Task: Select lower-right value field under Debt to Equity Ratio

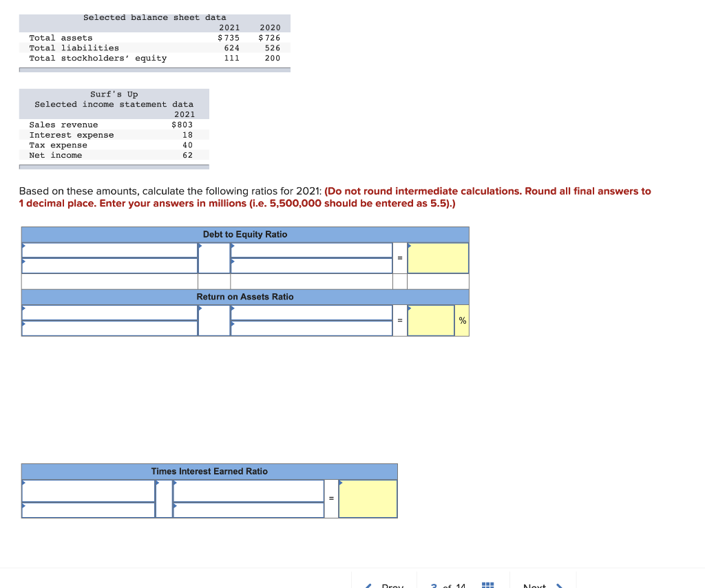Action: [x=311, y=266]
